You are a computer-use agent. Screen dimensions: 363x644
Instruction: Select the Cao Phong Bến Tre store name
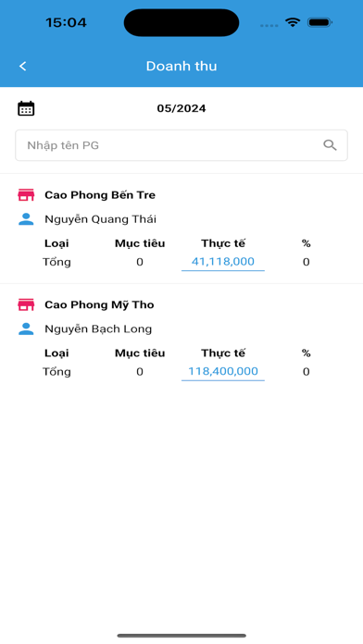point(100,194)
